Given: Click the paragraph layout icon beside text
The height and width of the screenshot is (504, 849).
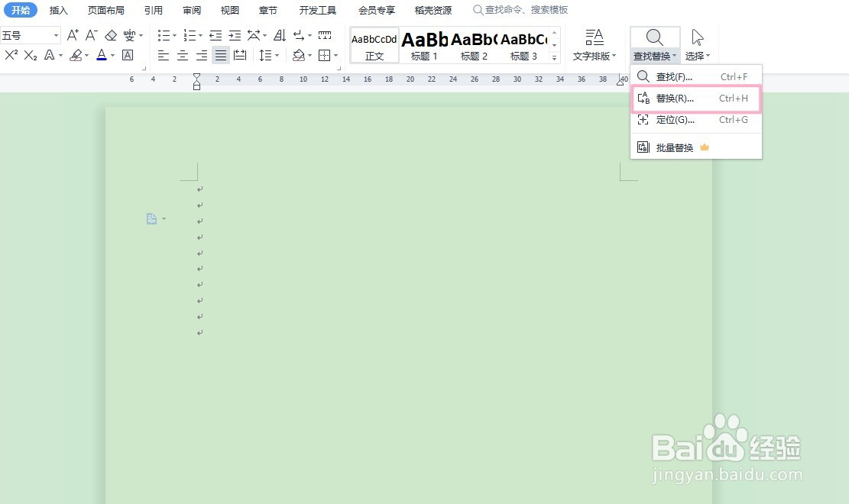Looking at the screenshot, I should click(x=152, y=218).
